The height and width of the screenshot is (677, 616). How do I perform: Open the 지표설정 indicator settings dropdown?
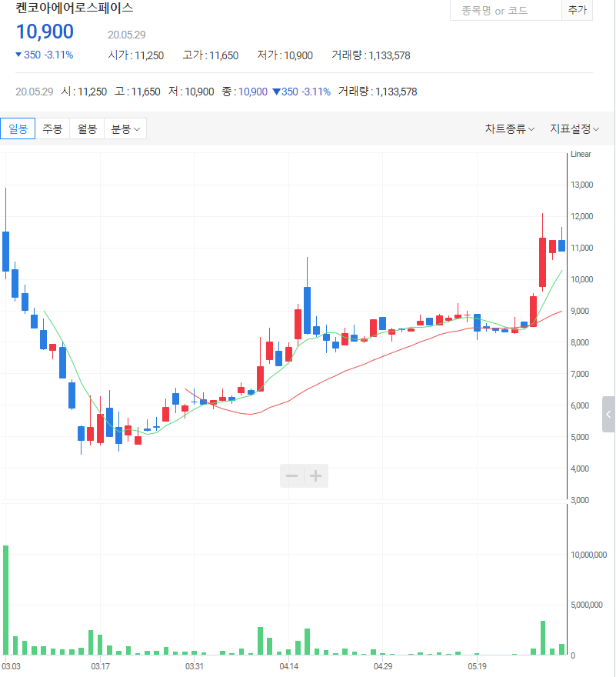click(574, 128)
